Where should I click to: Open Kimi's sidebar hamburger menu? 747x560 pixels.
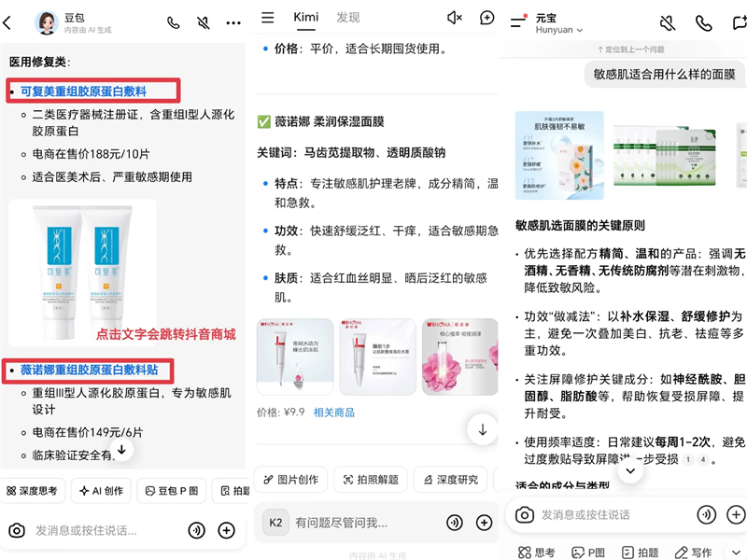tap(267, 17)
